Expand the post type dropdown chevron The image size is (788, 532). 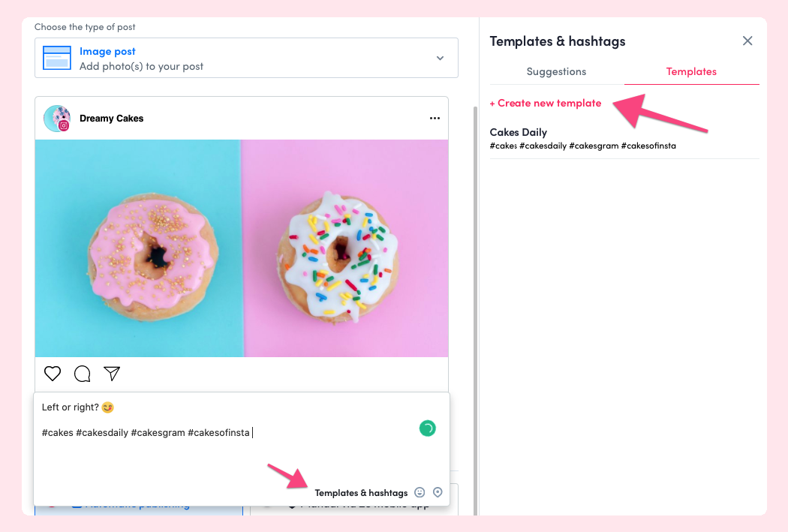click(440, 59)
